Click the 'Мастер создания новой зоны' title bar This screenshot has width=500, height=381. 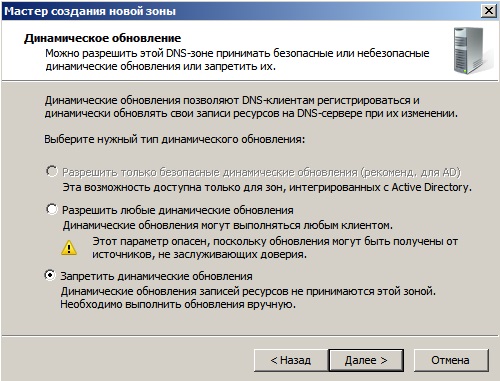[250, 11]
